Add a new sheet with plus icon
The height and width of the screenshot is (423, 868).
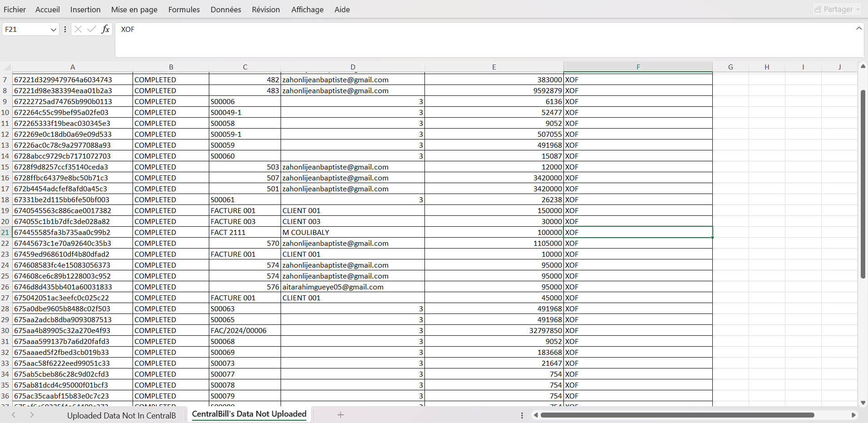(340, 415)
